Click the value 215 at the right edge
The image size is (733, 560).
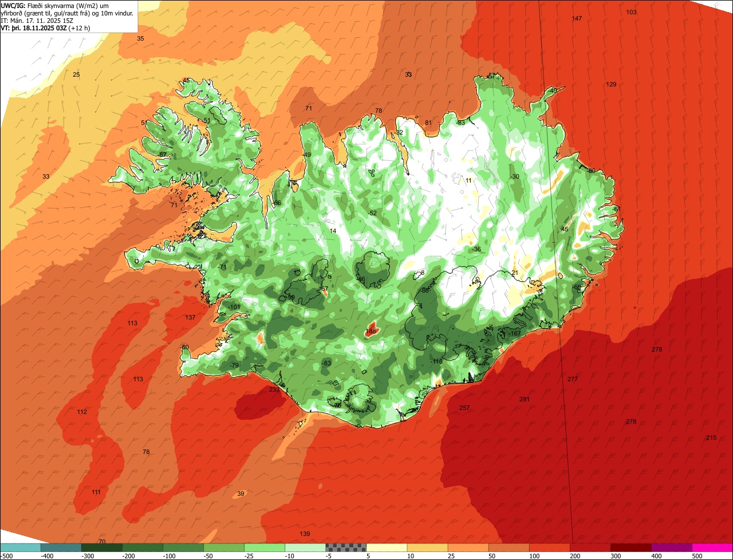711,437
